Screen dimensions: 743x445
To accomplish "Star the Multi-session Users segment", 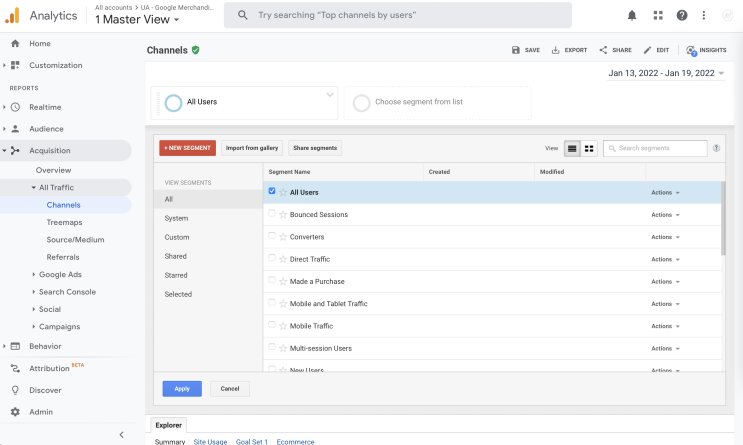I will [x=283, y=348].
